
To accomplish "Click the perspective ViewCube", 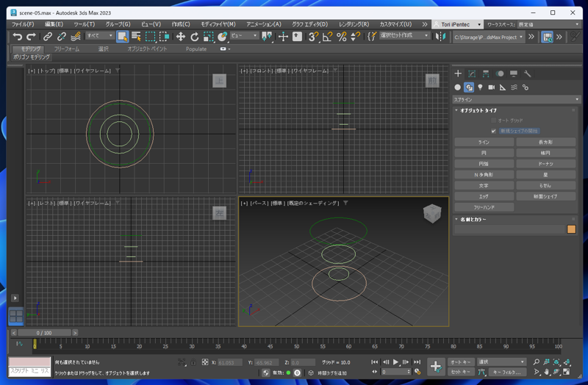I will [x=431, y=213].
